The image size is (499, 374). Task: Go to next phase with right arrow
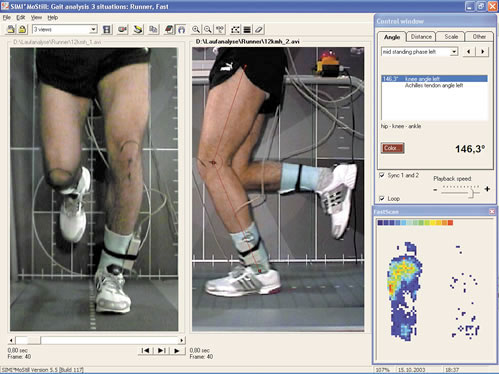[482, 52]
